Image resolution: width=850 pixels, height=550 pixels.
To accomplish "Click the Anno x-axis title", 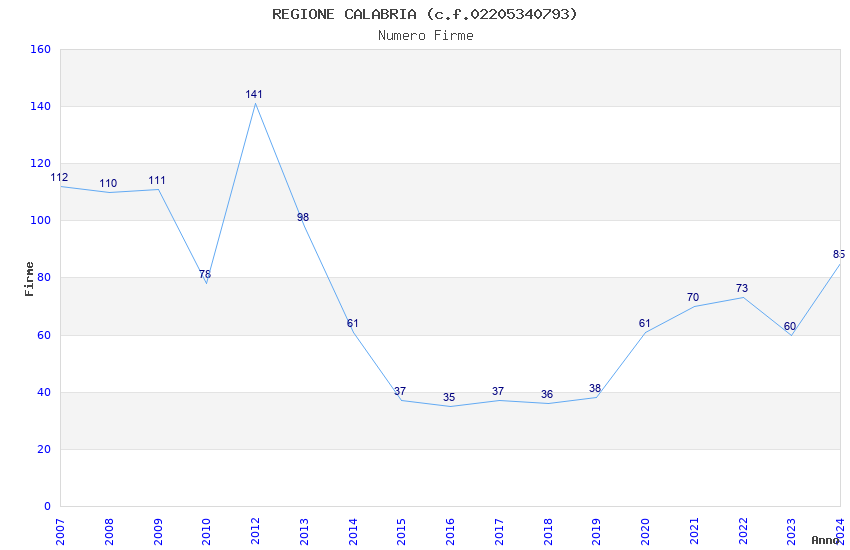I will tap(826, 540).
